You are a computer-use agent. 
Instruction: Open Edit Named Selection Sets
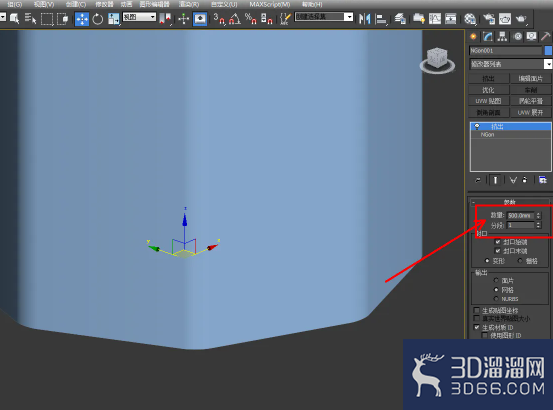(x=285, y=19)
